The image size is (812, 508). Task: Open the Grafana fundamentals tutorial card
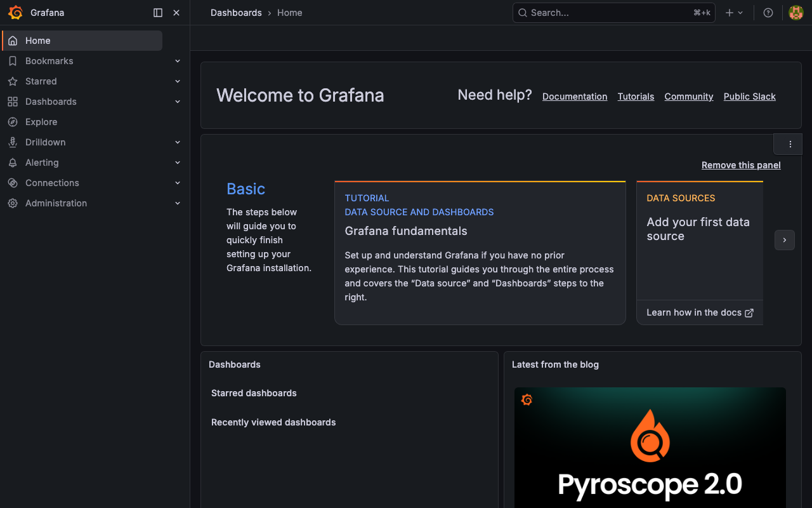coord(480,253)
